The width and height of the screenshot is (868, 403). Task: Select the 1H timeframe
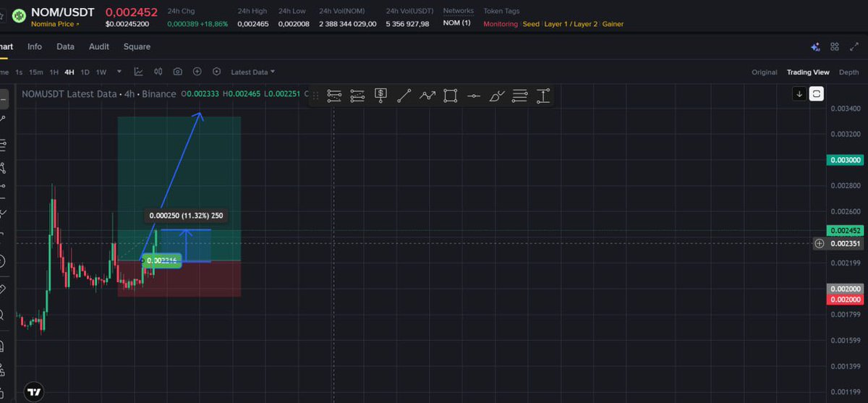point(54,72)
